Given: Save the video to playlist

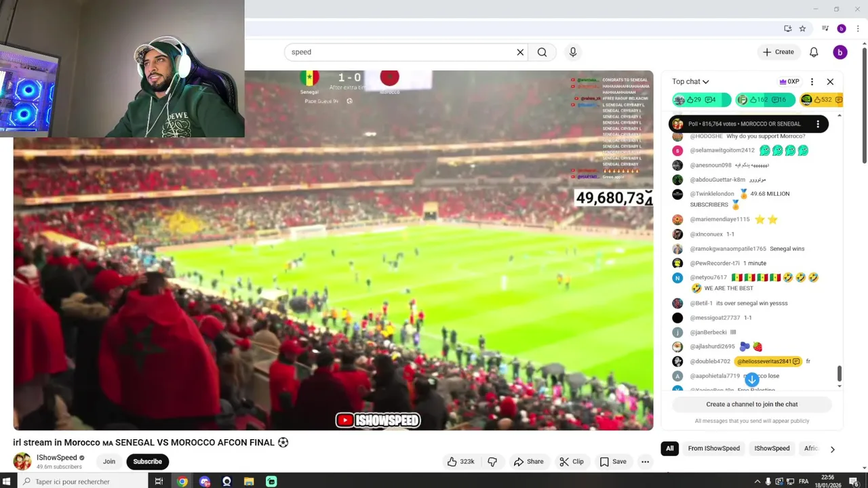Looking at the screenshot, I should tap(612, 462).
